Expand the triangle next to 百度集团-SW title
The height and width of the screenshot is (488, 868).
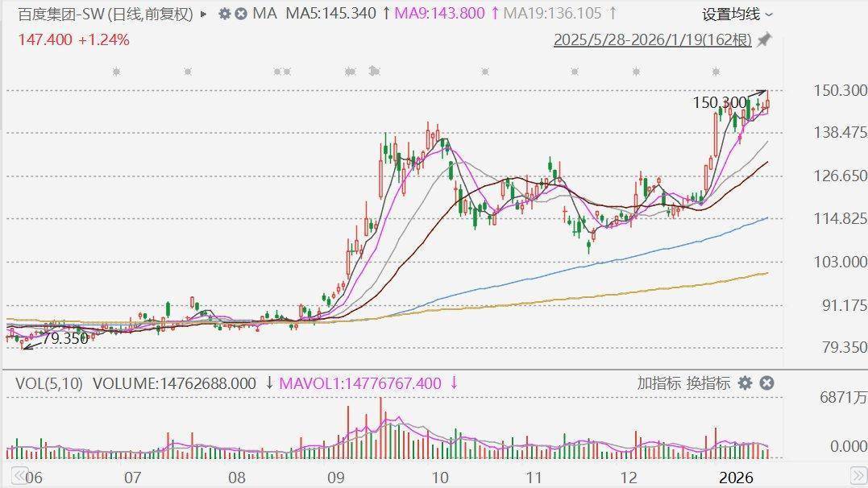tap(203, 14)
